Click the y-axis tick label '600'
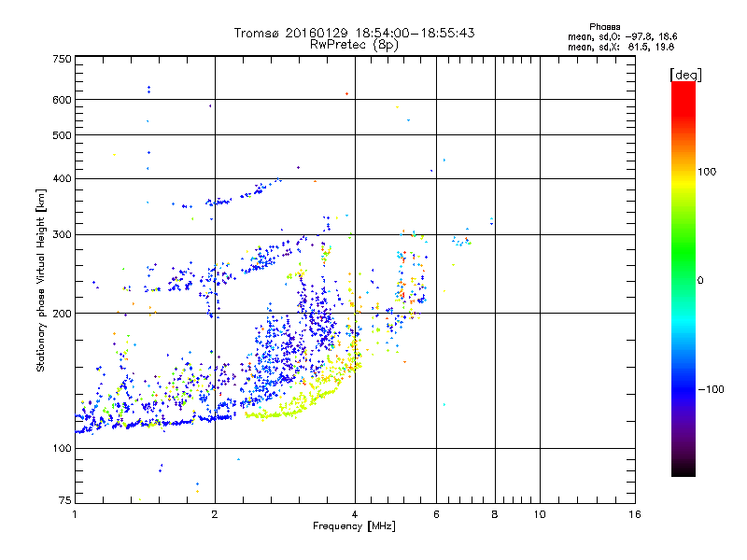The width and height of the screenshot is (747, 560). pos(62,100)
